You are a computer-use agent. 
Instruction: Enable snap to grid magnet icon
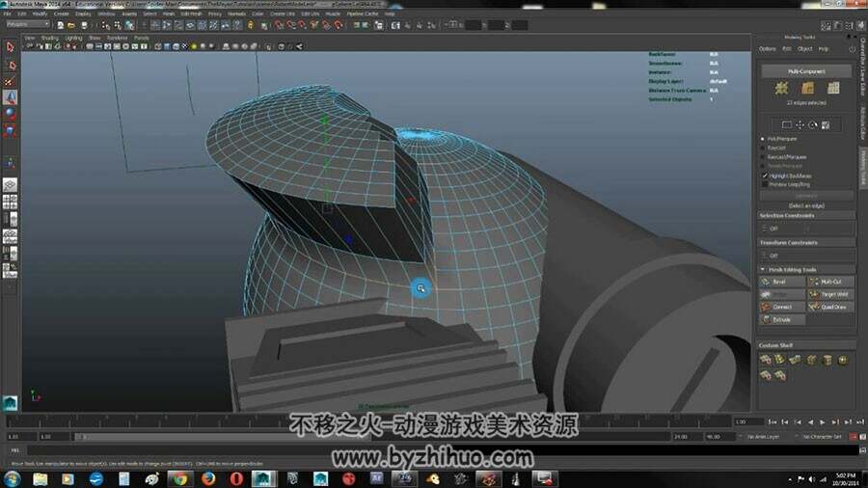point(279,25)
